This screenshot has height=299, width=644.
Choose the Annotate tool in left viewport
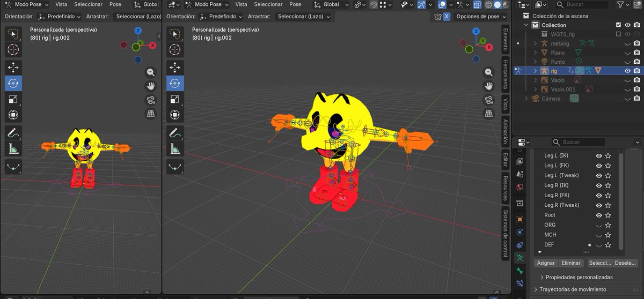(x=13, y=132)
